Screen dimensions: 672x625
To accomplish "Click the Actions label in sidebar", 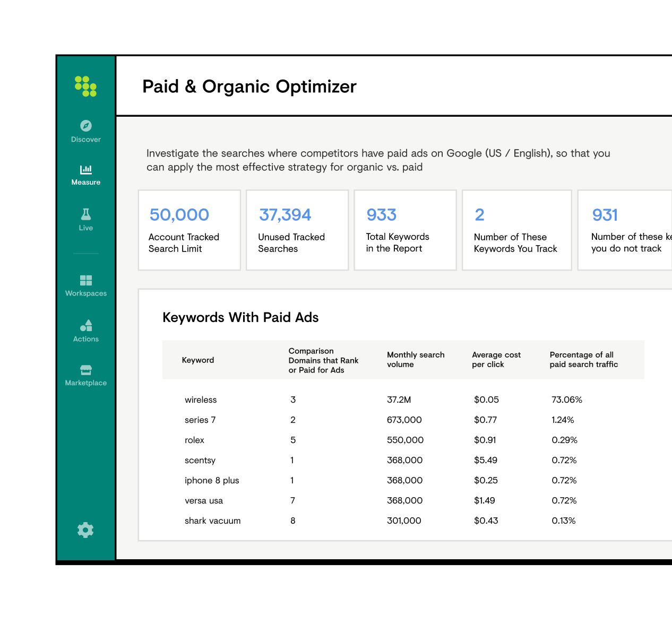I will click(86, 339).
